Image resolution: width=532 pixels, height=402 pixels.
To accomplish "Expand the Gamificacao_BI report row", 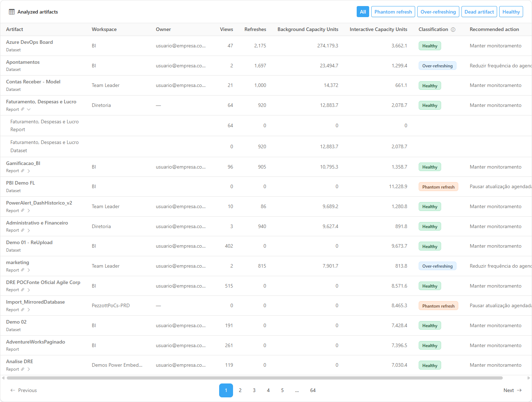I will (x=29, y=171).
